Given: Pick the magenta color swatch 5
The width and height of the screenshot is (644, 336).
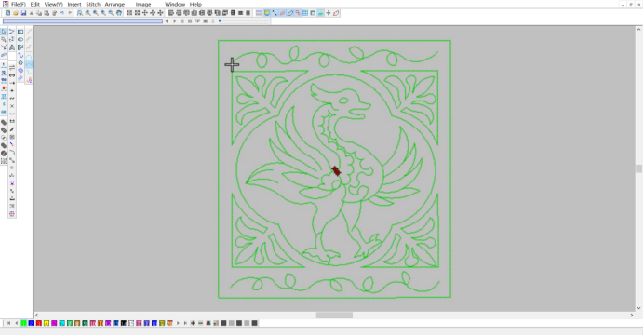Looking at the screenshot, I should point(54,323).
